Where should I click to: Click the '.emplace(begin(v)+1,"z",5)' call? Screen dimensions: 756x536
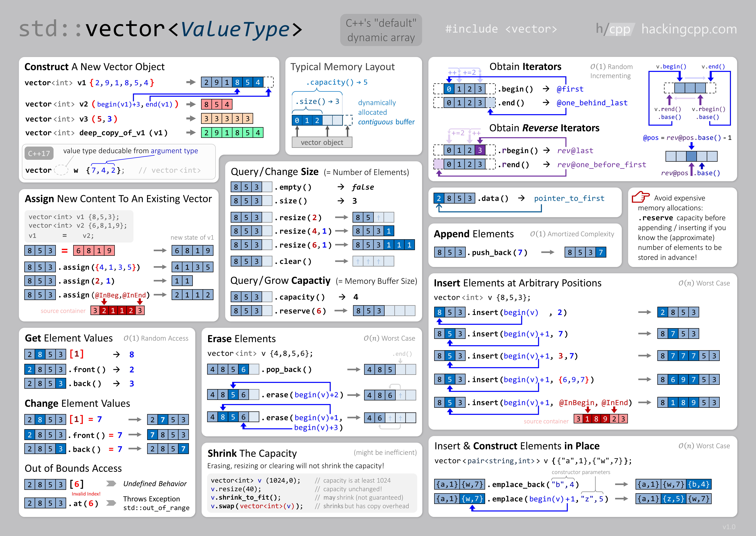(x=548, y=499)
